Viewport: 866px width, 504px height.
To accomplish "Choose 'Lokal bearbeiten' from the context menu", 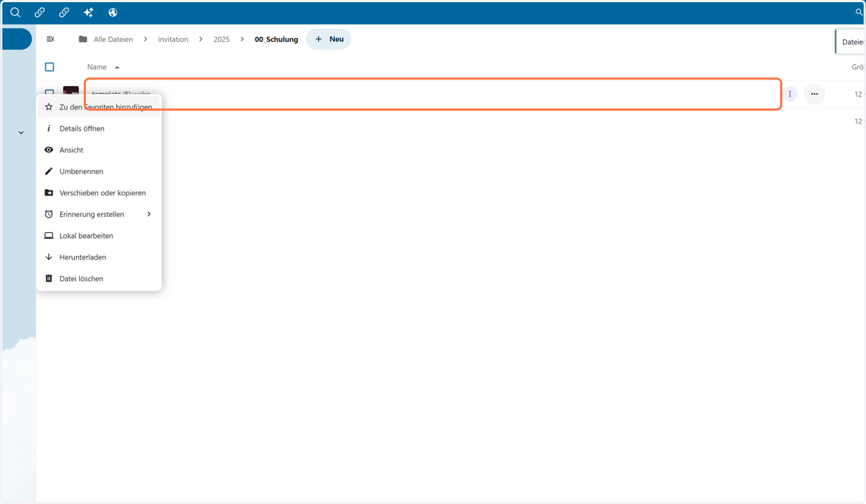I will click(99, 236).
